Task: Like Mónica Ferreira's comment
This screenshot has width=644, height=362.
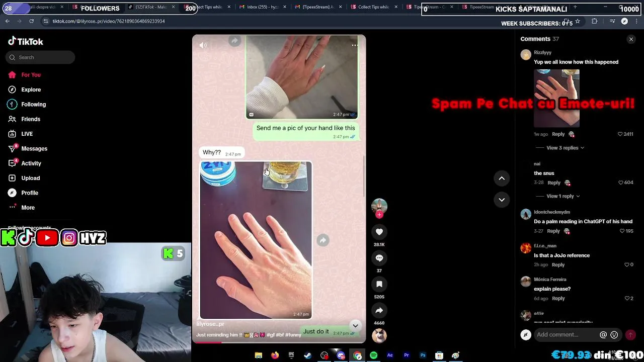Action: point(627,298)
